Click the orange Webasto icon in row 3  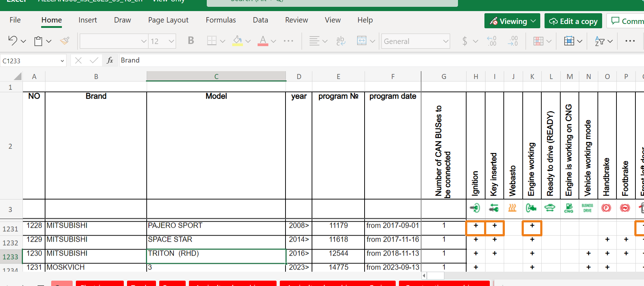coord(512,208)
